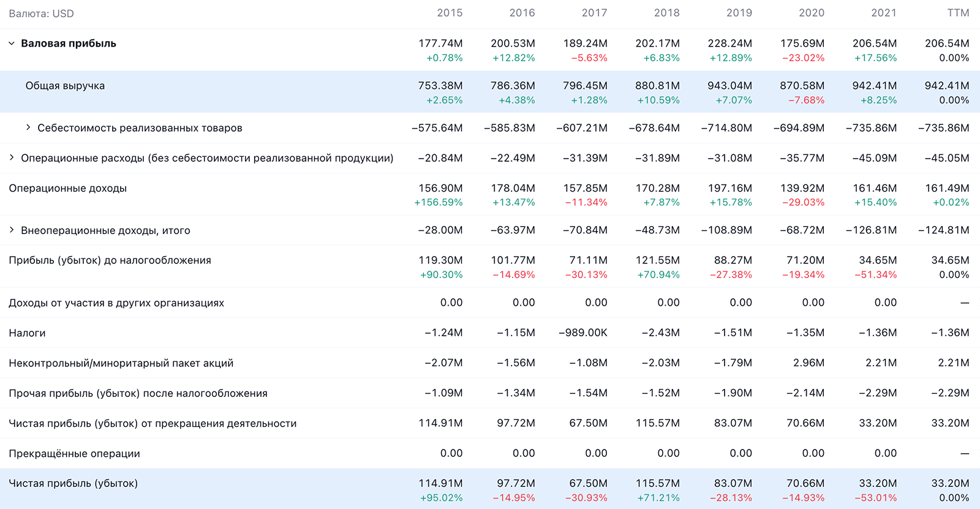The width and height of the screenshot is (980, 509).
Task: Click the +10.59% revenue change
Action: click(658, 100)
